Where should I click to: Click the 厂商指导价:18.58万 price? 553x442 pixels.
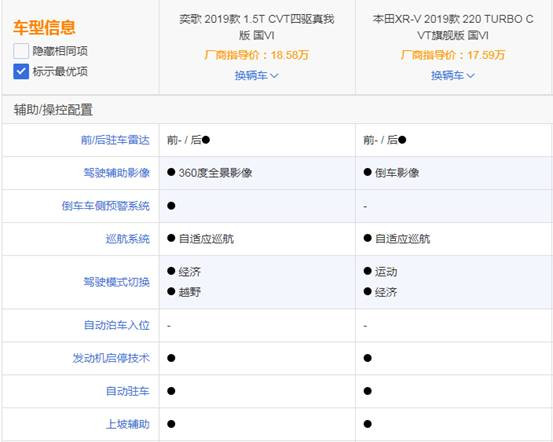257,55
